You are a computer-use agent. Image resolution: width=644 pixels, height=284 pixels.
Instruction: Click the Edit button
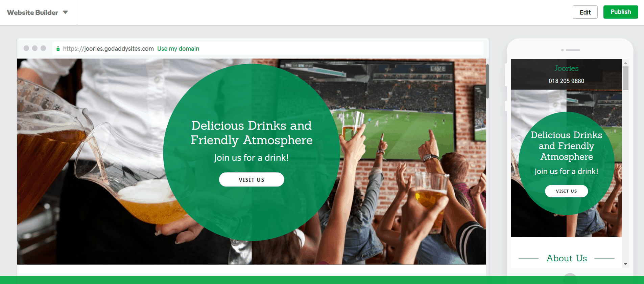(x=585, y=12)
